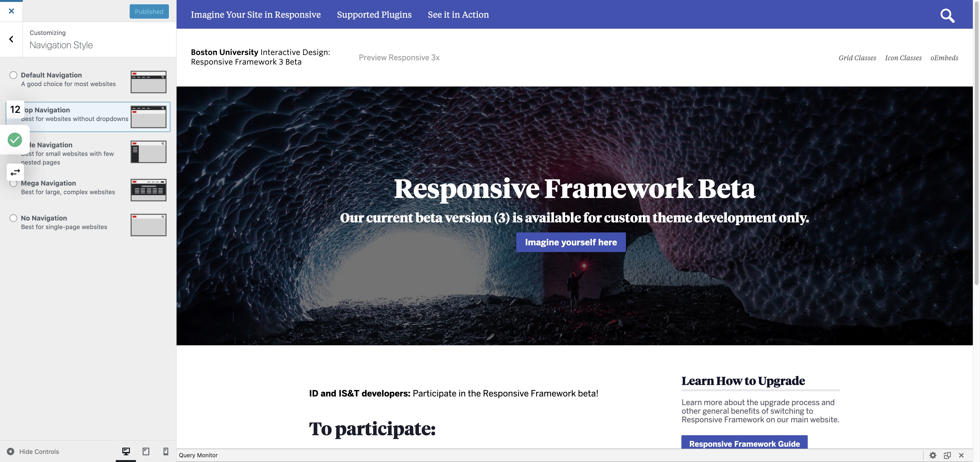
Task: Switch to mobile preview mode
Action: coord(166,451)
